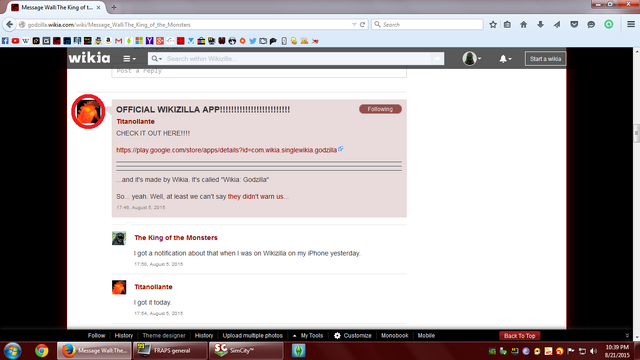
Task: Open the Google+ bookmark icon
Action: click(x=160, y=41)
